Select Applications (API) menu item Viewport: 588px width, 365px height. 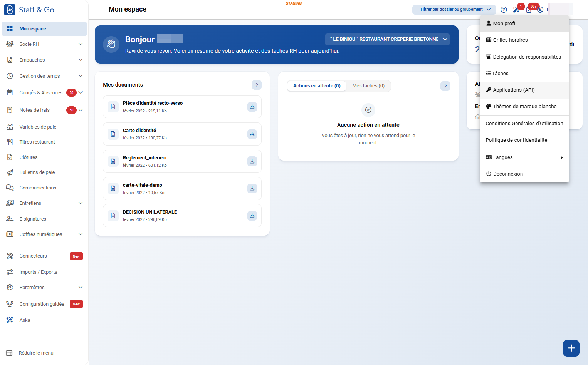[x=524, y=90]
